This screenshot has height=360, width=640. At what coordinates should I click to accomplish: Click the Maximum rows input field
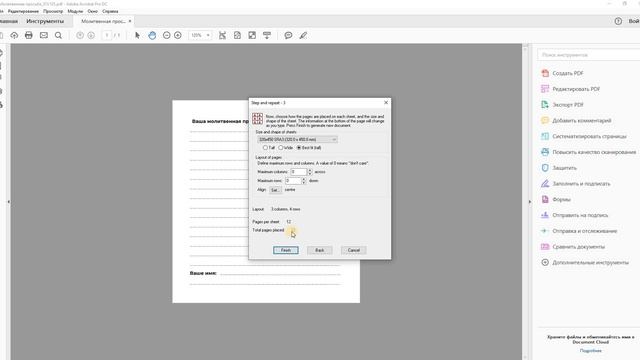tap(293, 180)
